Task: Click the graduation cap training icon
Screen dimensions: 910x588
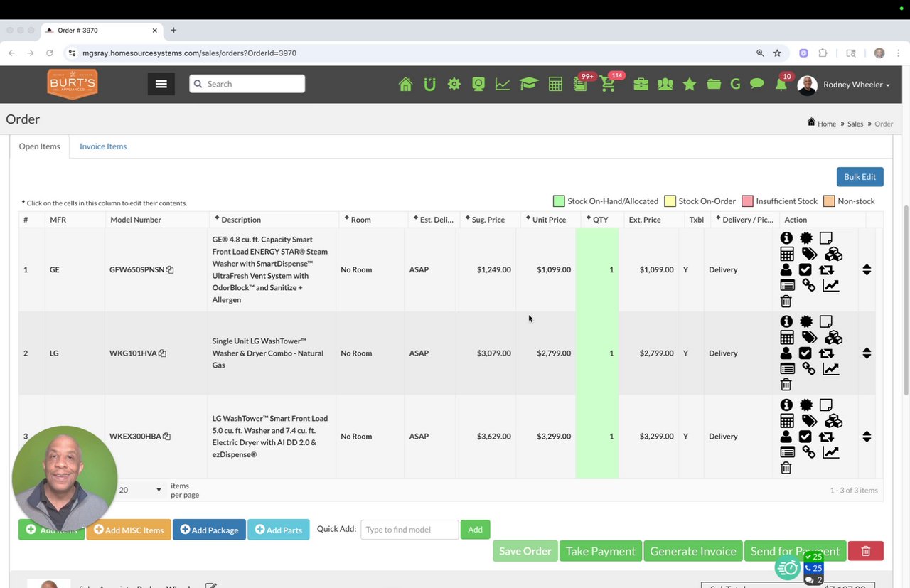Action: [x=528, y=84]
